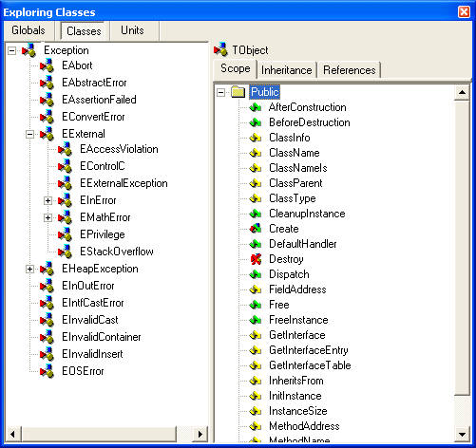The height and width of the screenshot is (448, 476).
Task: Select the EIntfCastError class
Action: coord(93,303)
